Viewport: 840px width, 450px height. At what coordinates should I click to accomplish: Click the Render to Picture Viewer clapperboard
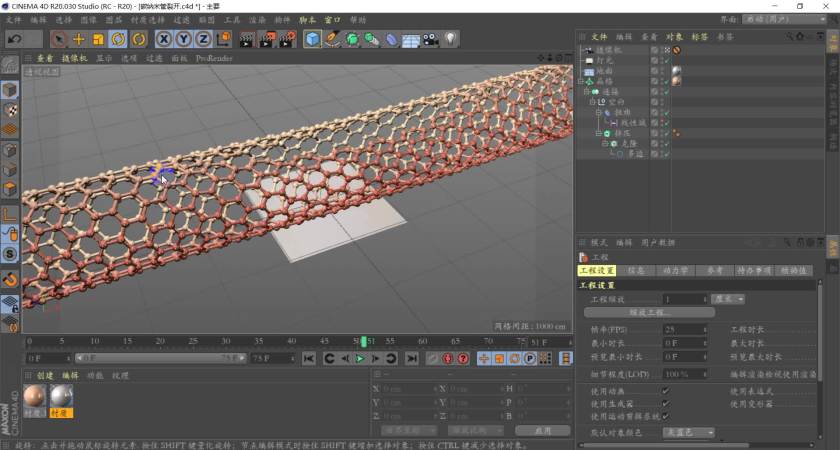pos(268,39)
